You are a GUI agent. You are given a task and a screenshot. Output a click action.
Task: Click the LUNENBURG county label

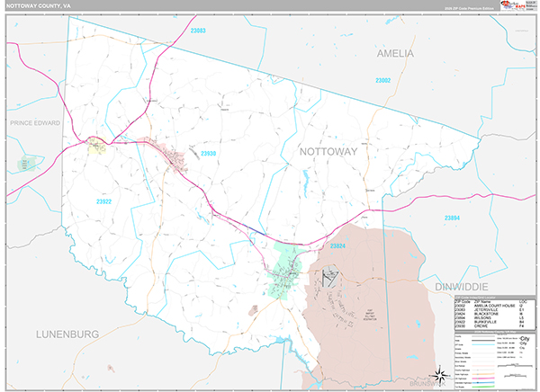67,334
